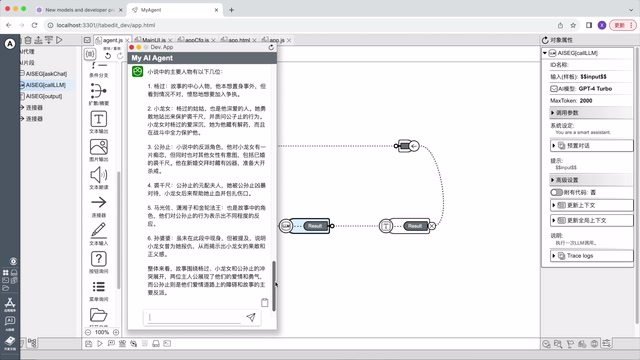Bookmark the page with the star icon
Viewport: 640px width, 360px height.
pos(573,25)
